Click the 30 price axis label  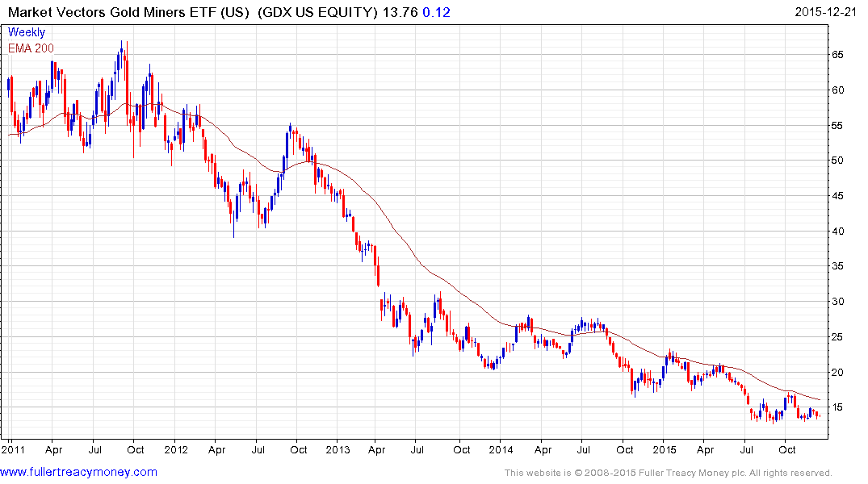[x=837, y=302]
